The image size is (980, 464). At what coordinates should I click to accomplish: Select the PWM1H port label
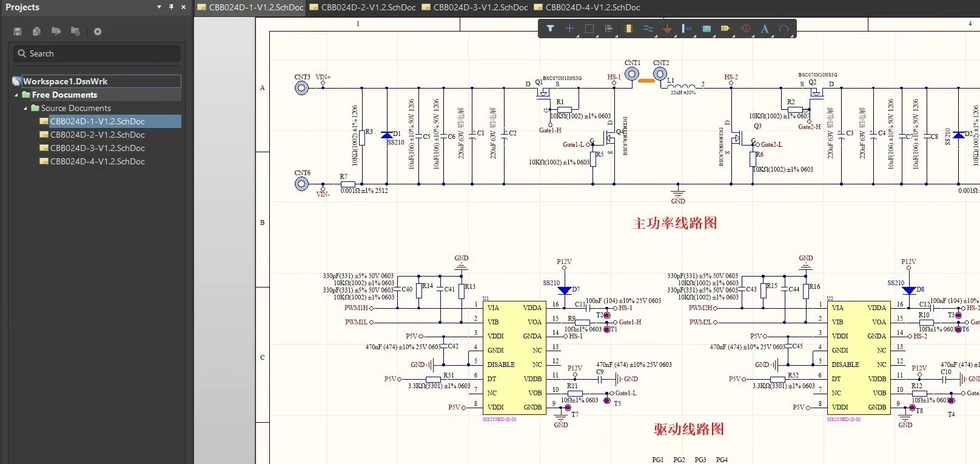(x=357, y=308)
